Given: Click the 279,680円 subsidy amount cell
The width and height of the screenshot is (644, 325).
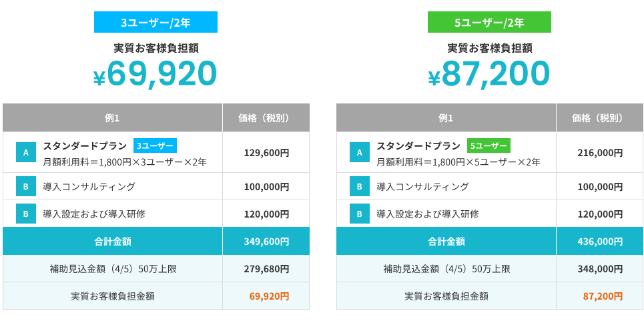Looking at the screenshot, I should 266,269.
